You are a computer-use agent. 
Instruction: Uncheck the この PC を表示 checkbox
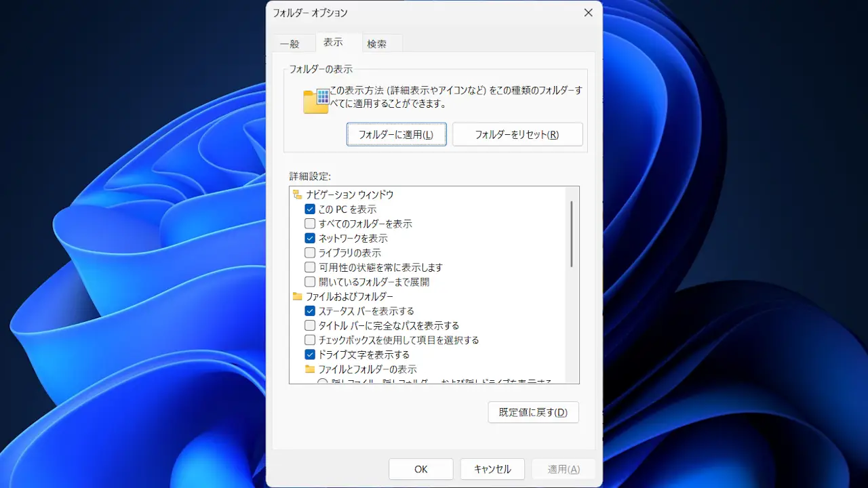coord(310,209)
